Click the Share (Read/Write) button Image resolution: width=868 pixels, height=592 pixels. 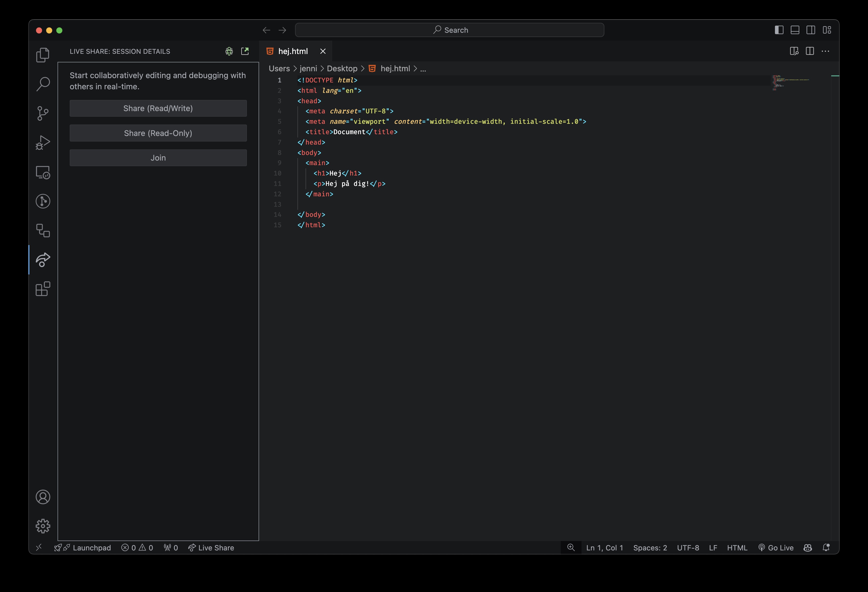(158, 108)
